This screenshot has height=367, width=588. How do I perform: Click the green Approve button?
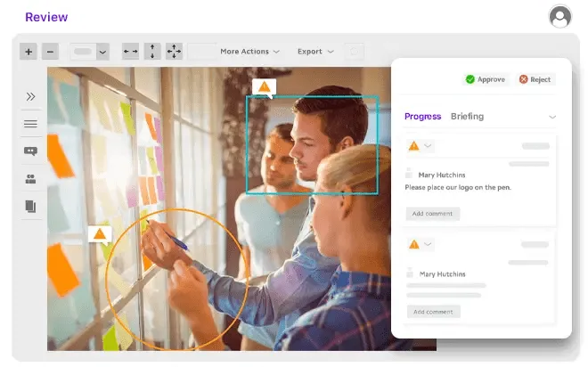(486, 79)
